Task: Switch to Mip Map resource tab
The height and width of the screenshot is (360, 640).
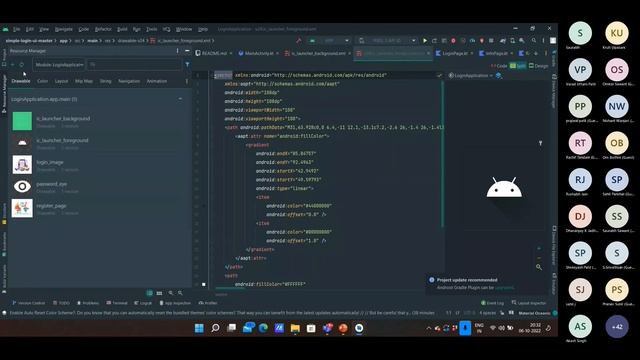Action: click(84, 81)
